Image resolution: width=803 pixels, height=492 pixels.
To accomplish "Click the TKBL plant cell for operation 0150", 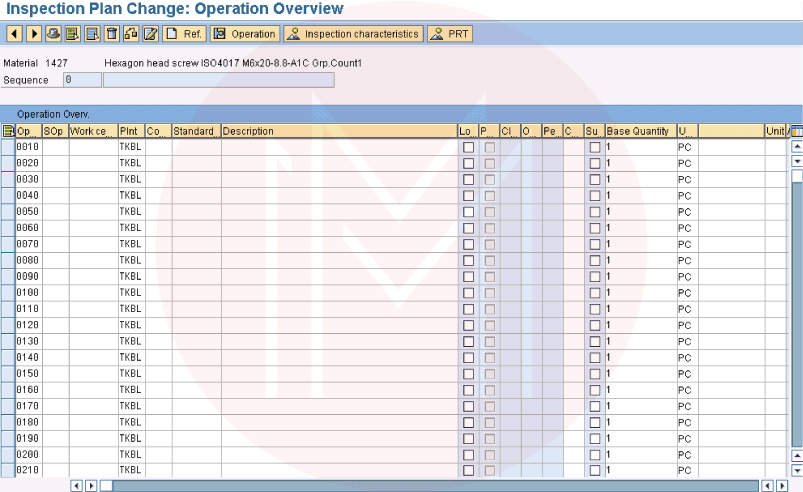I will click(130, 374).
